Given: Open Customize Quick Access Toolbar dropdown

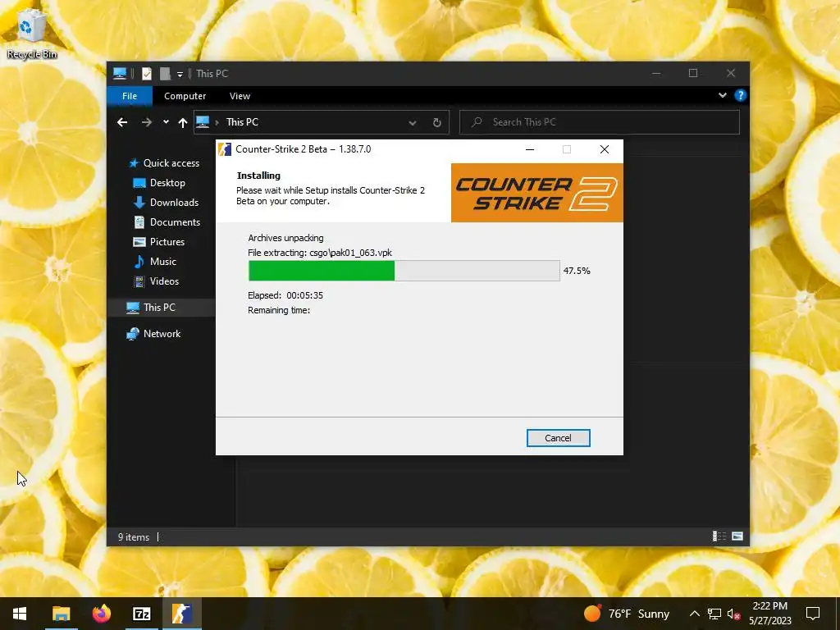Looking at the screenshot, I should pos(180,74).
